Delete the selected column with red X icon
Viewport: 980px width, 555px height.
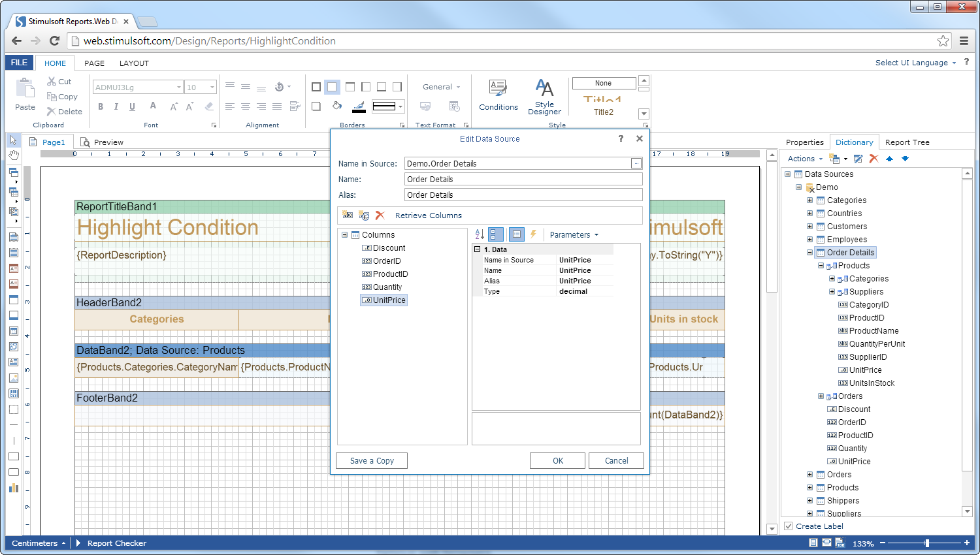(x=380, y=215)
